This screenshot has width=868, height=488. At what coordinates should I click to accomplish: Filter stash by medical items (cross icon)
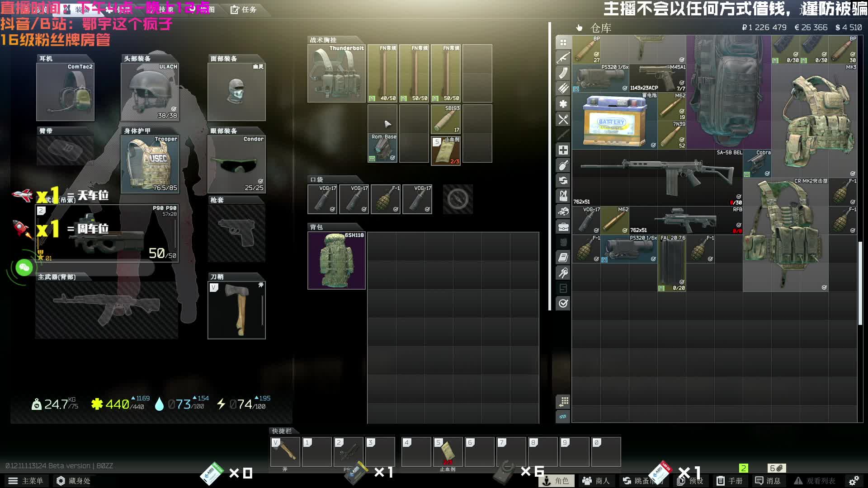[x=563, y=150]
